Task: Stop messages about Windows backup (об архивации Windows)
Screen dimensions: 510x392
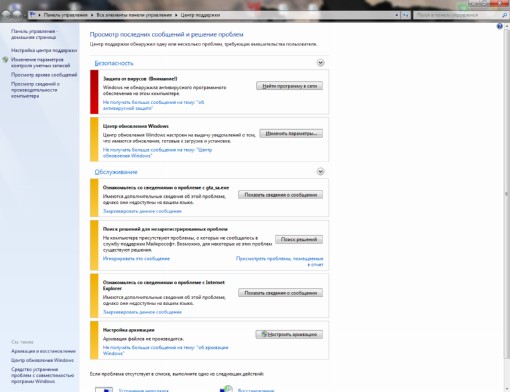Action: [165, 350]
